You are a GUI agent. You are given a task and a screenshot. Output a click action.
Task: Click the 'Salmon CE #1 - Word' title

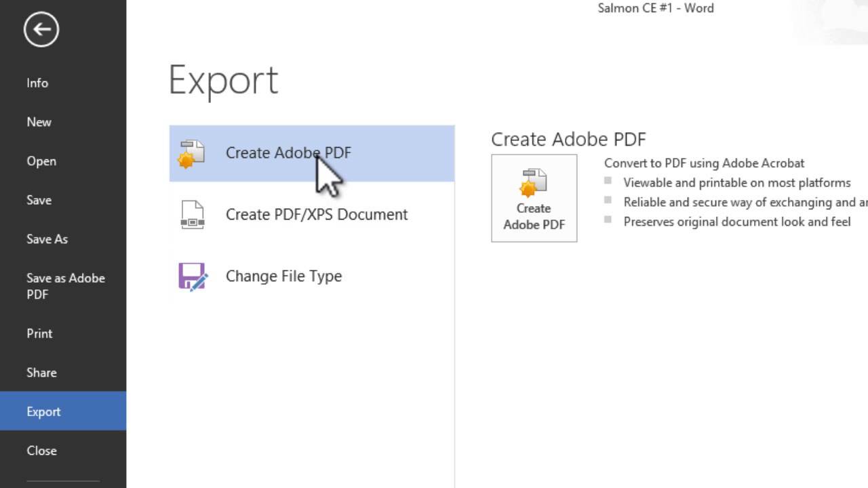tap(656, 8)
